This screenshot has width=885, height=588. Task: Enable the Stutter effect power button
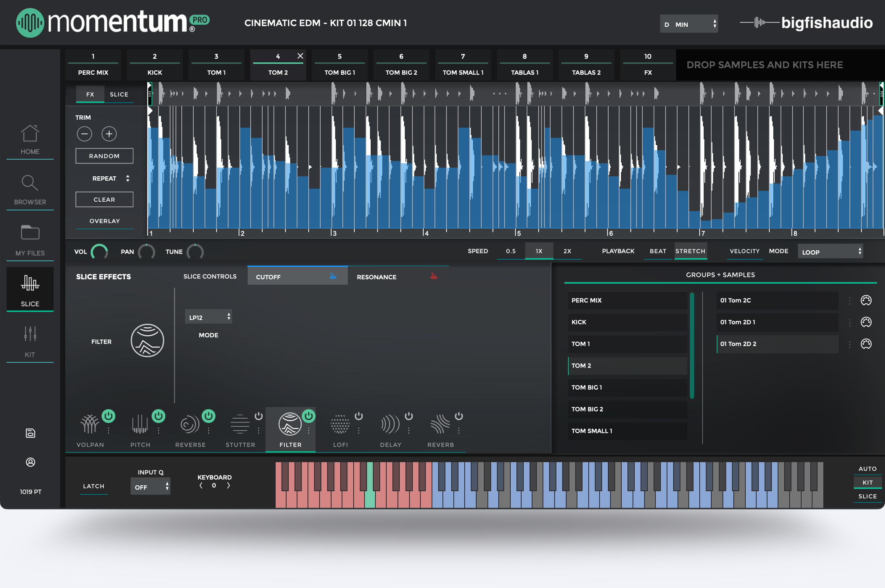tap(258, 416)
